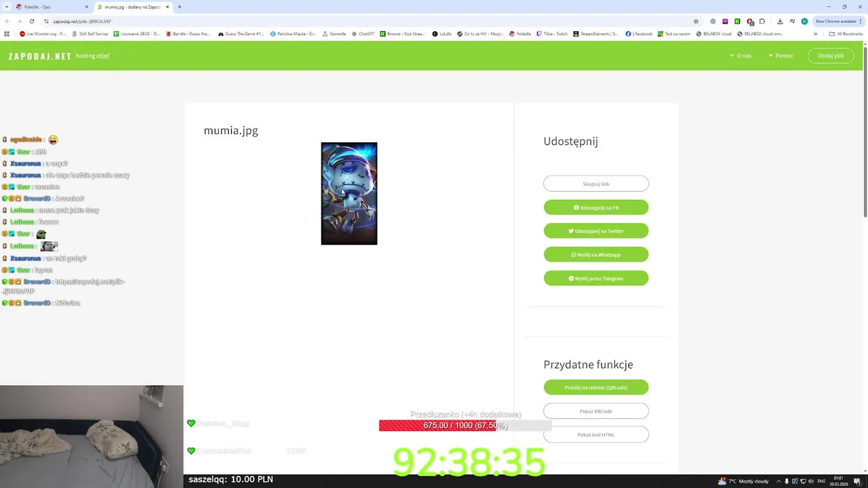Click the Pokaż kod HTML button
The image size is (868, 488).
[x=596, y=434]
